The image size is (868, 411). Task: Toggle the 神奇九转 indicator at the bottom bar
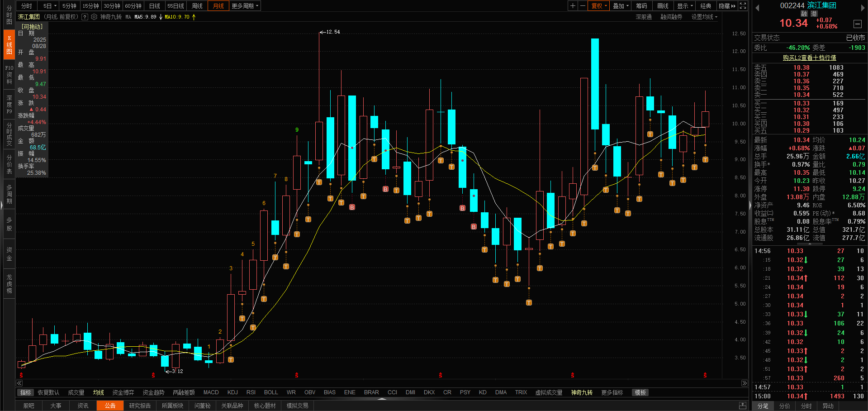pos(582,392)
